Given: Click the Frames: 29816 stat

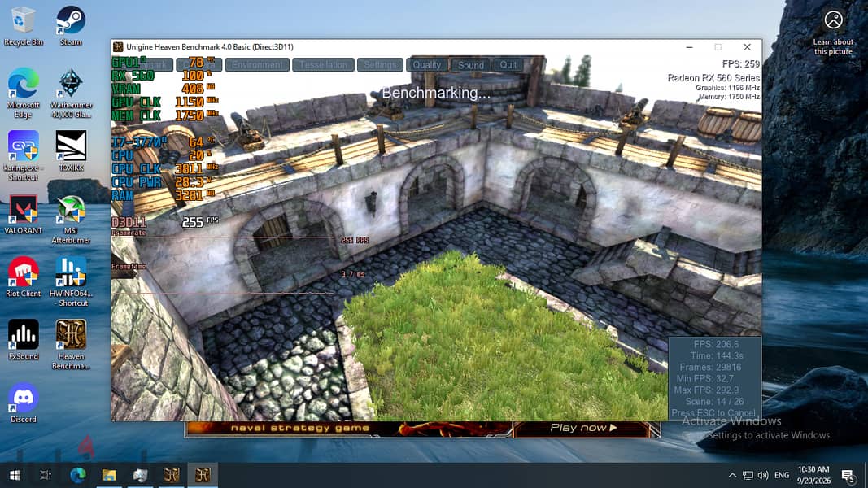Looking at the screenshot, I should click(710, 367).
